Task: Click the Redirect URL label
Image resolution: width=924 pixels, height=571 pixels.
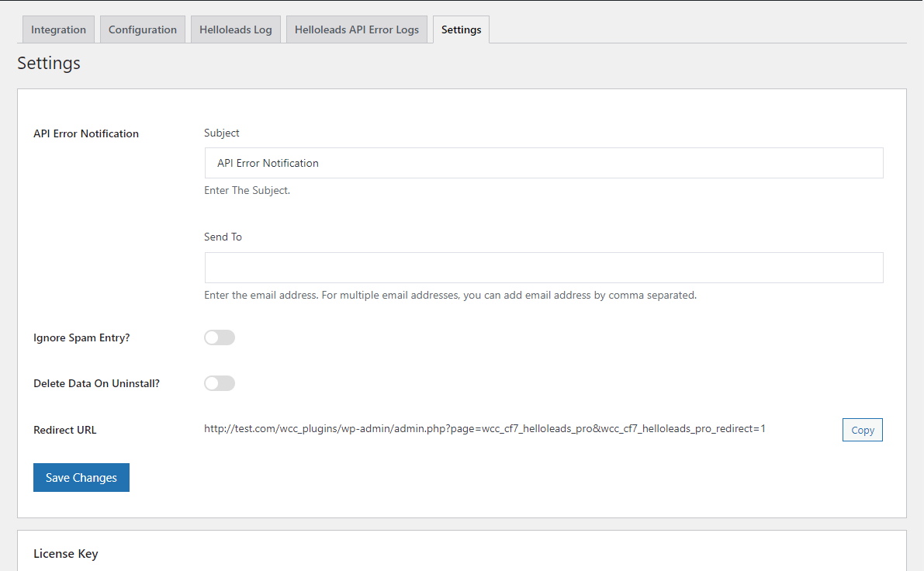Action: coord(65,430)
